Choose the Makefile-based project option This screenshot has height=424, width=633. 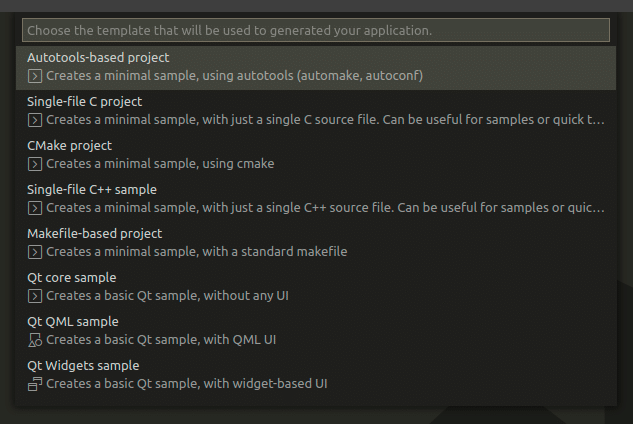pyautogui.click(x=94, y=233)
